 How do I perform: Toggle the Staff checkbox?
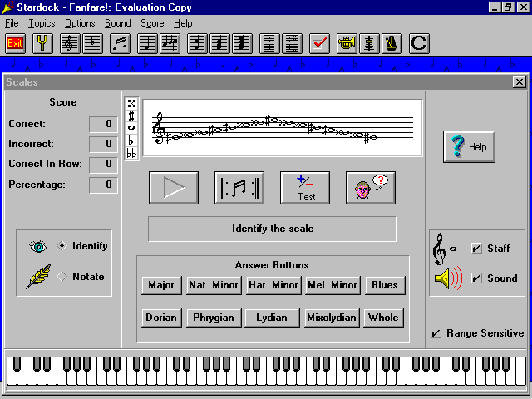pos(476,248)
